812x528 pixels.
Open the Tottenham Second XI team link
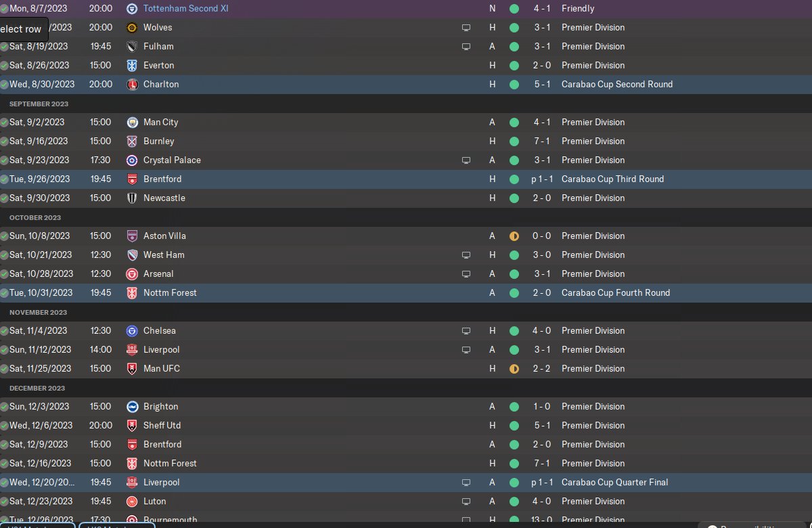pos(186,9)
